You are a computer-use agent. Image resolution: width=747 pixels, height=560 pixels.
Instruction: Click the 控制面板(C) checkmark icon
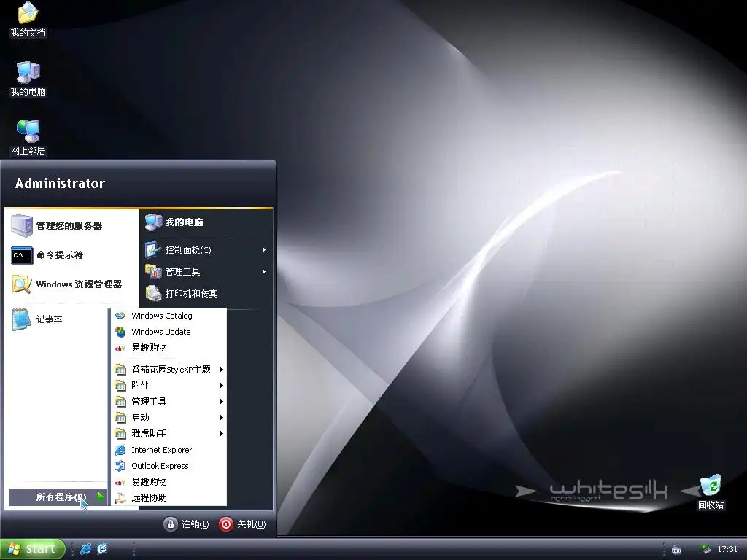pos(153,249)
